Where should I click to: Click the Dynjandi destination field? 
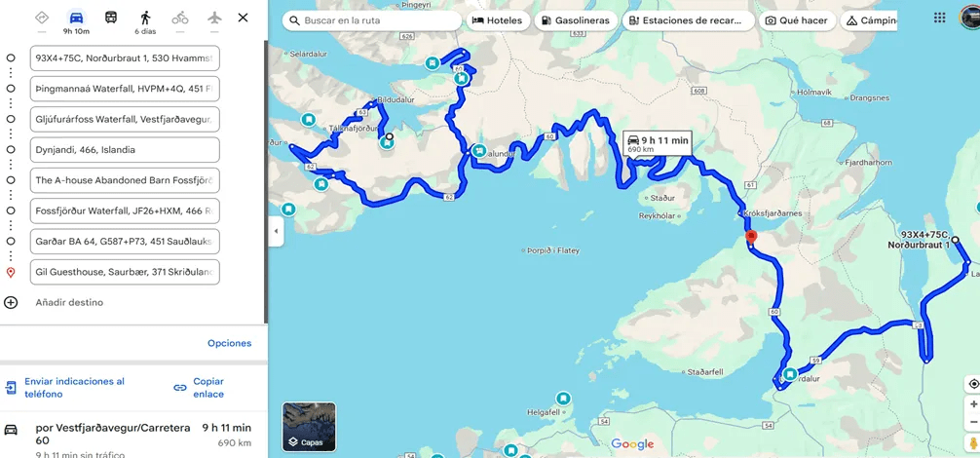pos(125,150)
